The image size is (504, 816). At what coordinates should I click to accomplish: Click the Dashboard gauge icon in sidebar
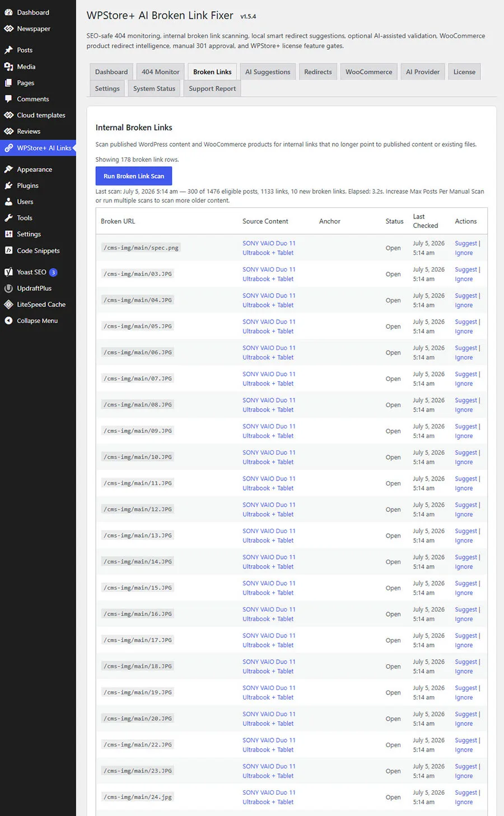(x=8, y=12)
